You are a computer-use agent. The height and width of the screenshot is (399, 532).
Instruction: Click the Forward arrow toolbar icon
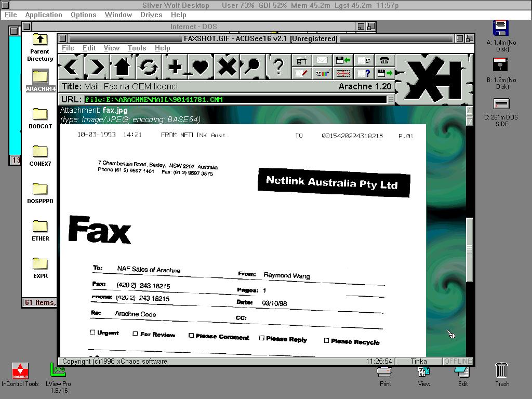tap(97, 67)
